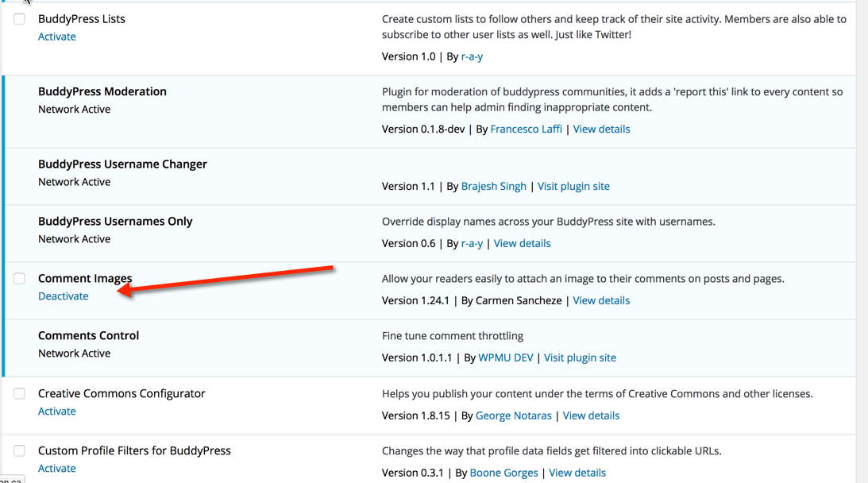Click the Comments Control plugin title
868x483 pixels.
[89, 336]
